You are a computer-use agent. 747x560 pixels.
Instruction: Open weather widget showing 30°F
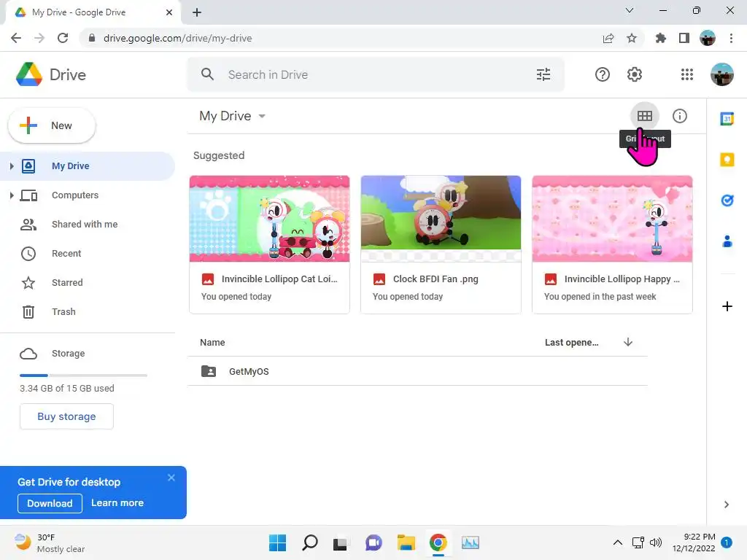point(50,542)
